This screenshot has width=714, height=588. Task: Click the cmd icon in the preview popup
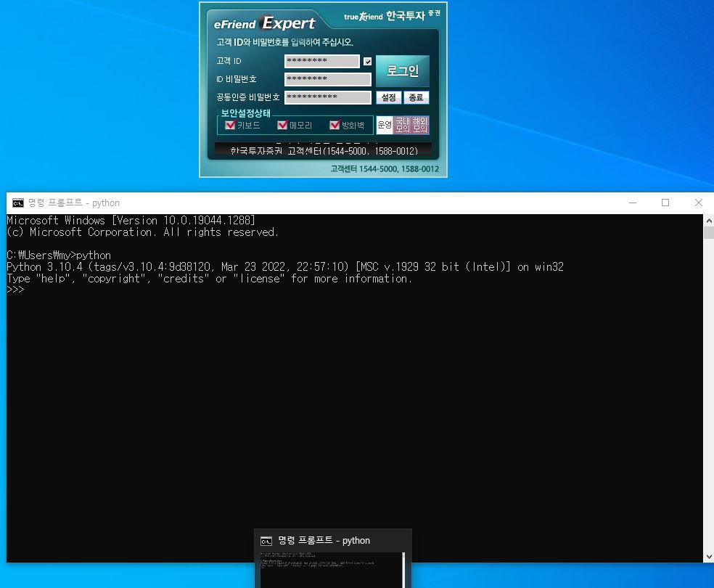tap(266, 541)
